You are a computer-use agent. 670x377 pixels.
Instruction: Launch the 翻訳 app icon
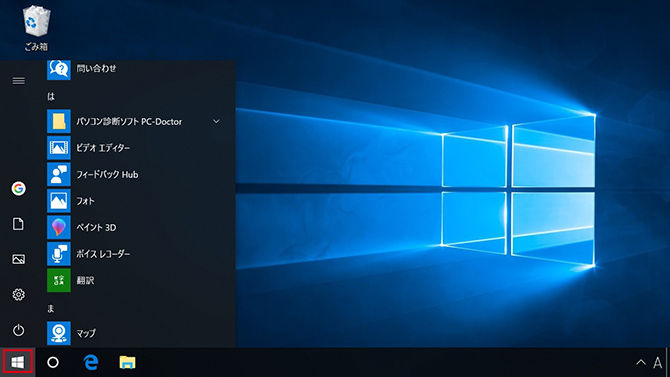coord(59,280)
